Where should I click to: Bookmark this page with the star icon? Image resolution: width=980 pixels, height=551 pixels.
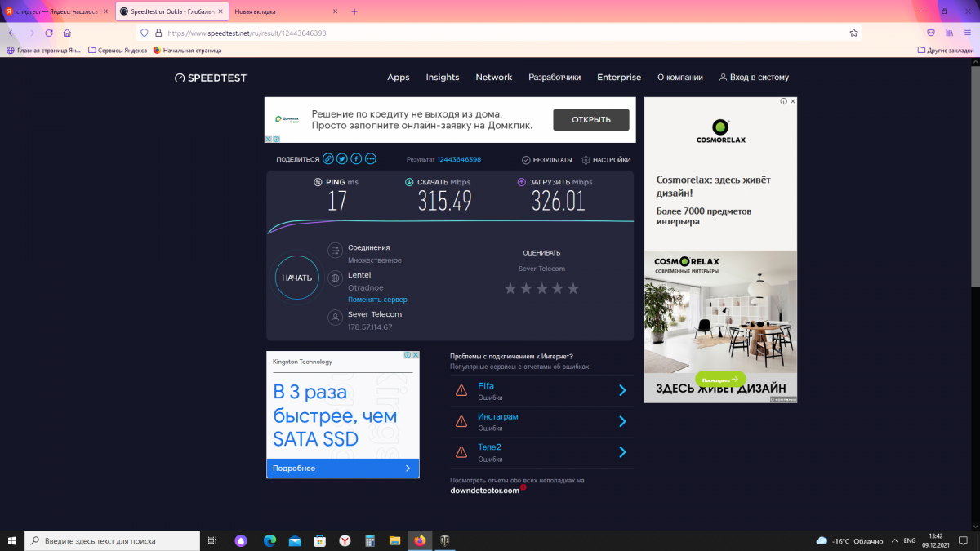(853, 33)
